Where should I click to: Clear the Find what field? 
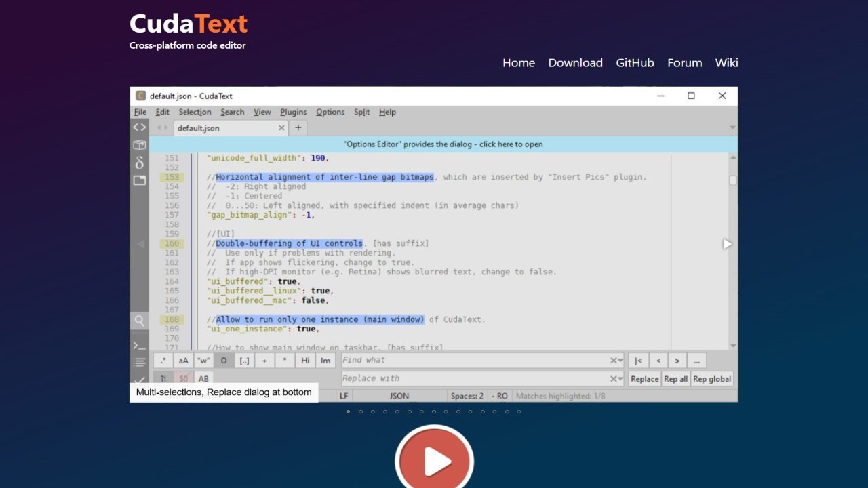tap(612, 361)
